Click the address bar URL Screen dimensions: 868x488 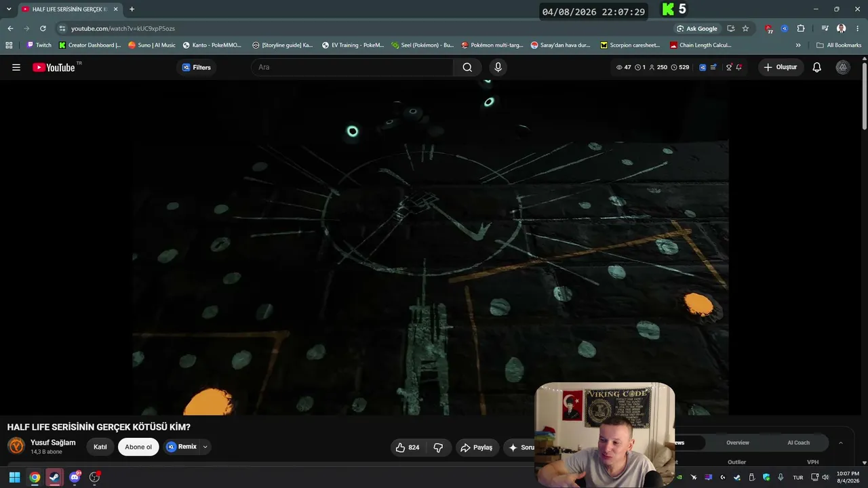123,28
